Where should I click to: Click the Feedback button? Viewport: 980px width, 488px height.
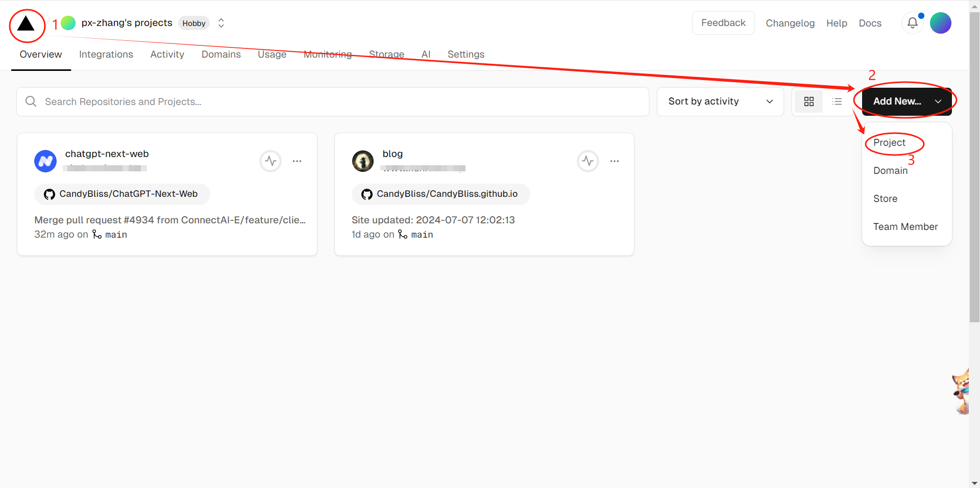[723, 23]
